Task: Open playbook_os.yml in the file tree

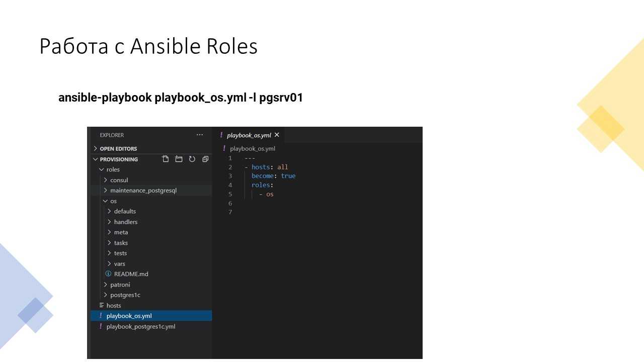Action: point(129,316)
